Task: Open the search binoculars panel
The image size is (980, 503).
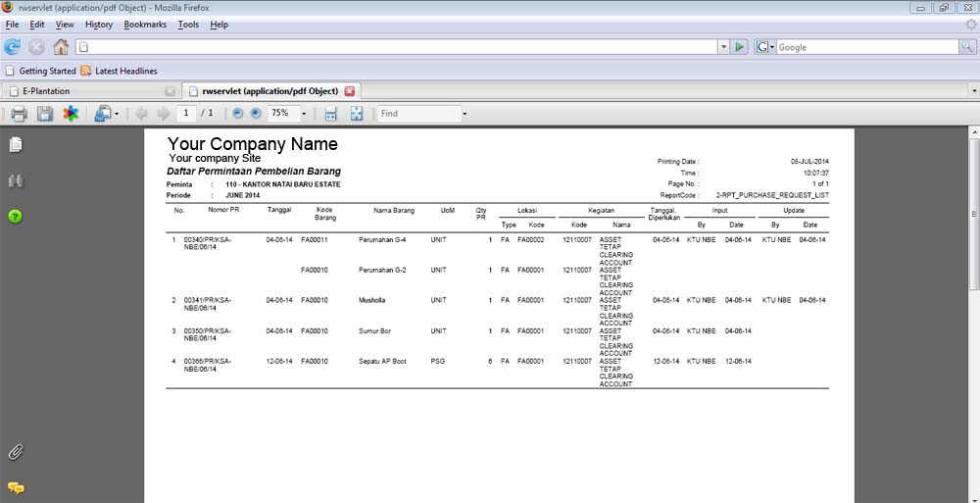Action: (x=16, y=180)
